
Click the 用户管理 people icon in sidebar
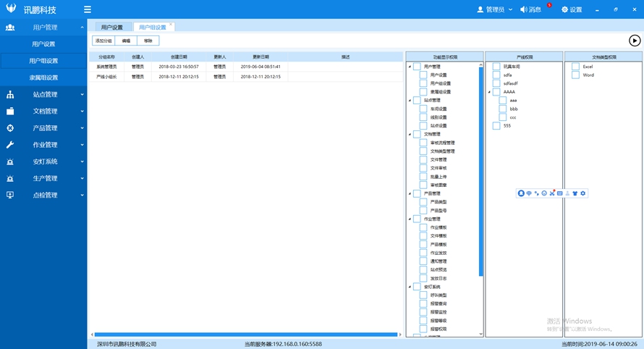tap(10, 28)
